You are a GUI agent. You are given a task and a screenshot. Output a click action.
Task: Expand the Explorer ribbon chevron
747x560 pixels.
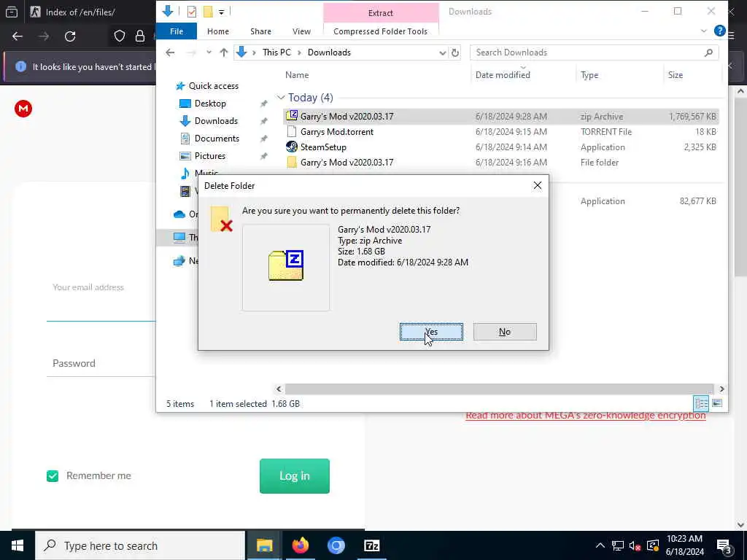(704, 31)
